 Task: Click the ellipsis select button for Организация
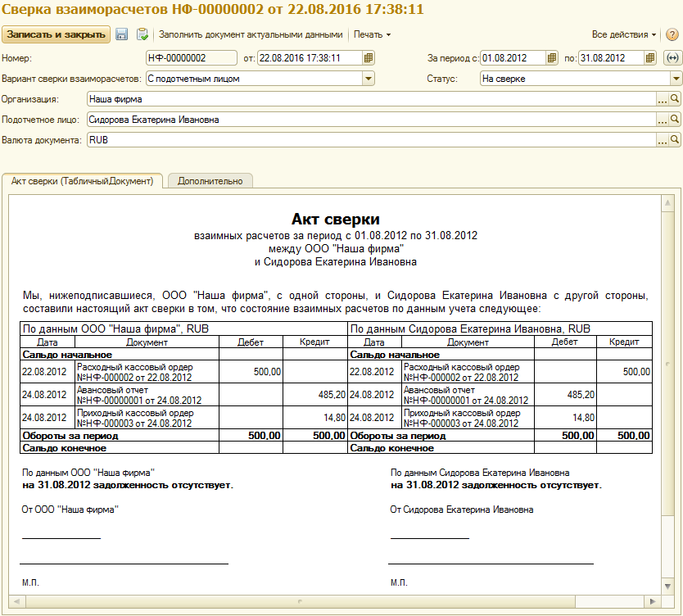662,99
